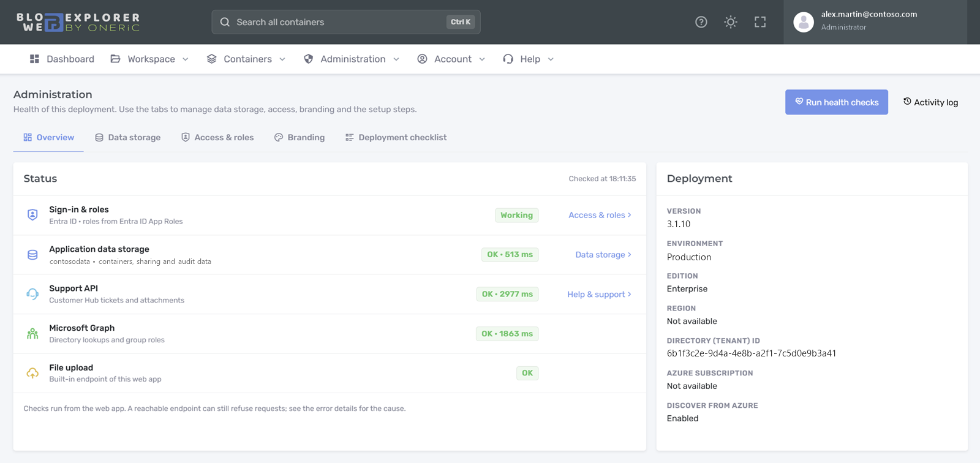Open the Access & roles tab

point(217,138)
